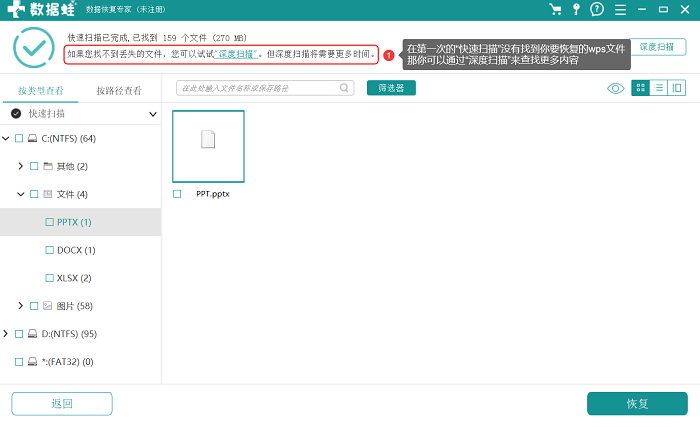The height and width of the screenshot is (427, 700).
Task: Select the PPT.pptx file thumbnail
Action: [x=208, y=147]
